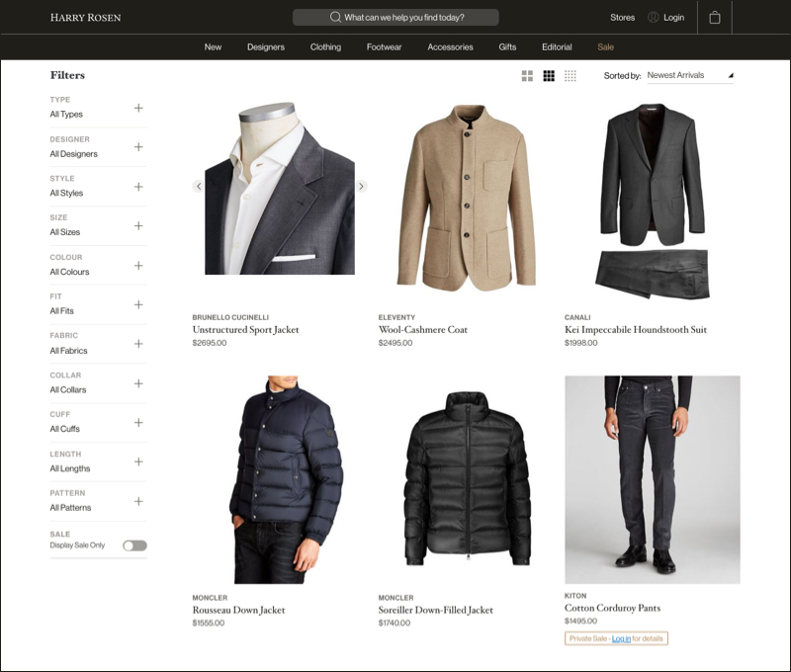Screen dimensions: 791x672
Task: Click the Kiton corduroy pants image
Action: coord(653,479)
